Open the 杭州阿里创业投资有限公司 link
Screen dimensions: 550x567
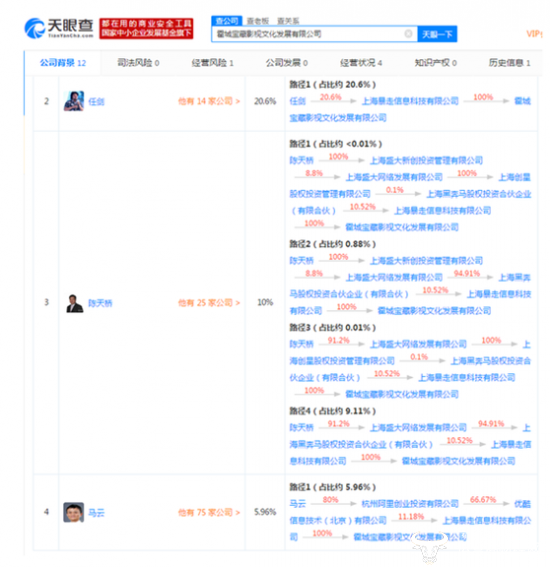point(410,504)
